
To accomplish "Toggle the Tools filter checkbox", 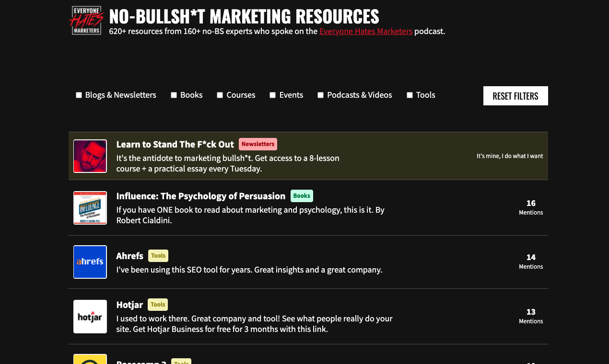I will click(x=410, y=95).
